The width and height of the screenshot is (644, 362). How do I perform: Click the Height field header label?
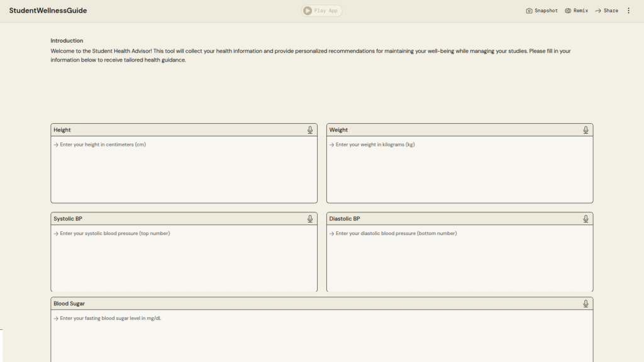62,130
